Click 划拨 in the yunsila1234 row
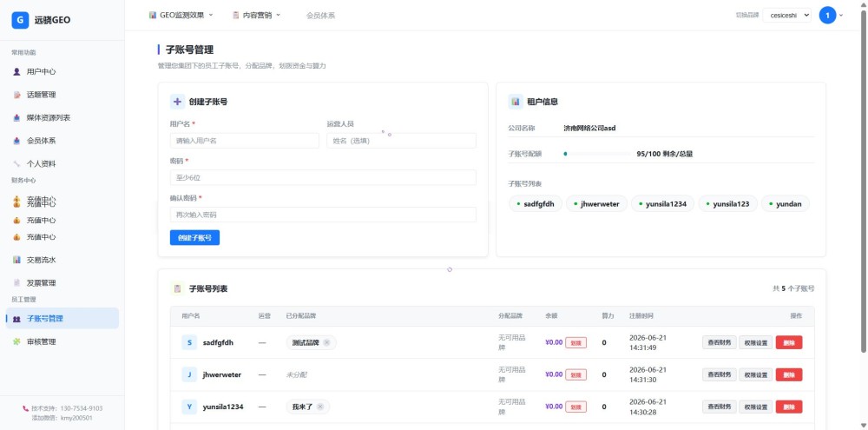The height and width of the screenshot is (430, 868). point(575,407)
